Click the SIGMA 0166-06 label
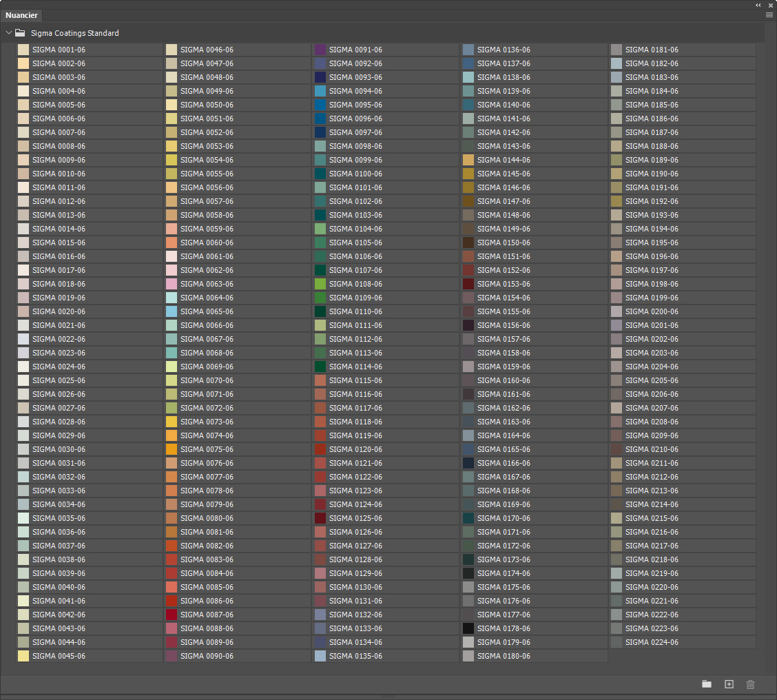 coord(504,463)
